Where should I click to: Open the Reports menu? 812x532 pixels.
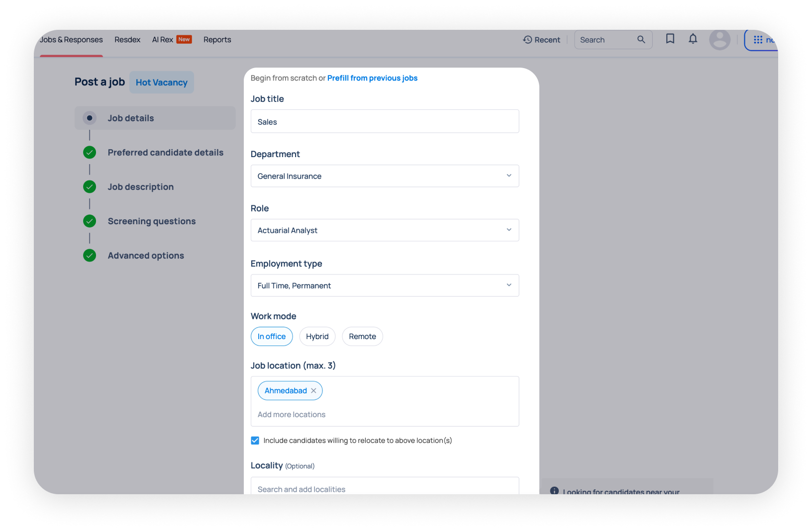217,40
